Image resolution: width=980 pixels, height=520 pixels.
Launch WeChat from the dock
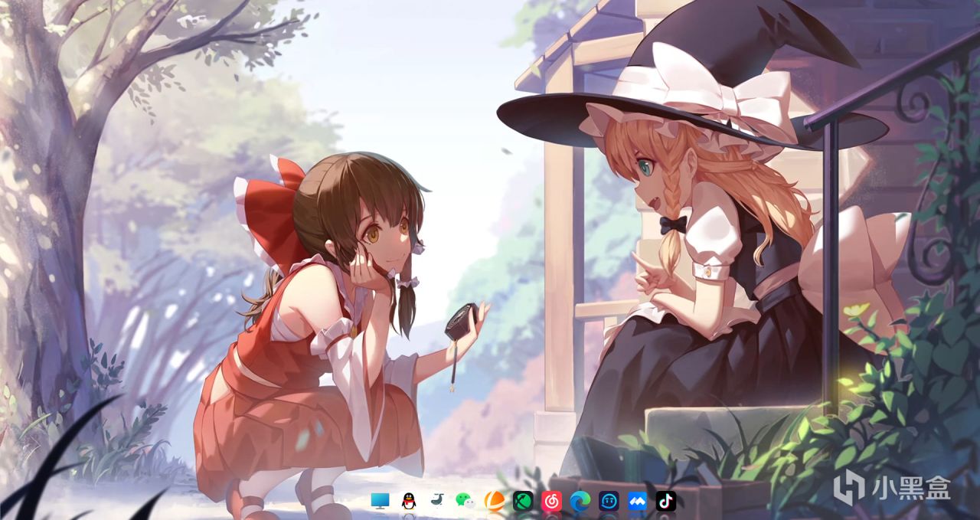point(465,501)
